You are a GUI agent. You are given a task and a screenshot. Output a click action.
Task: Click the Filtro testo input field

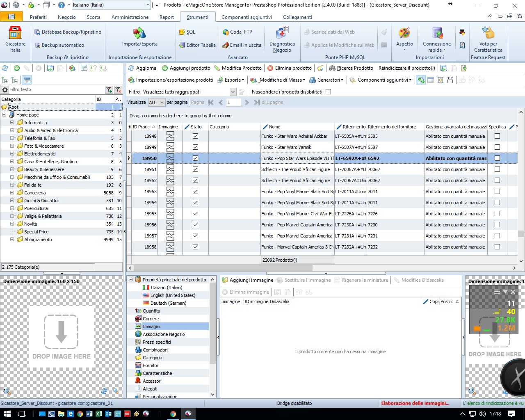pyautogui.click(x=55, y=89)
